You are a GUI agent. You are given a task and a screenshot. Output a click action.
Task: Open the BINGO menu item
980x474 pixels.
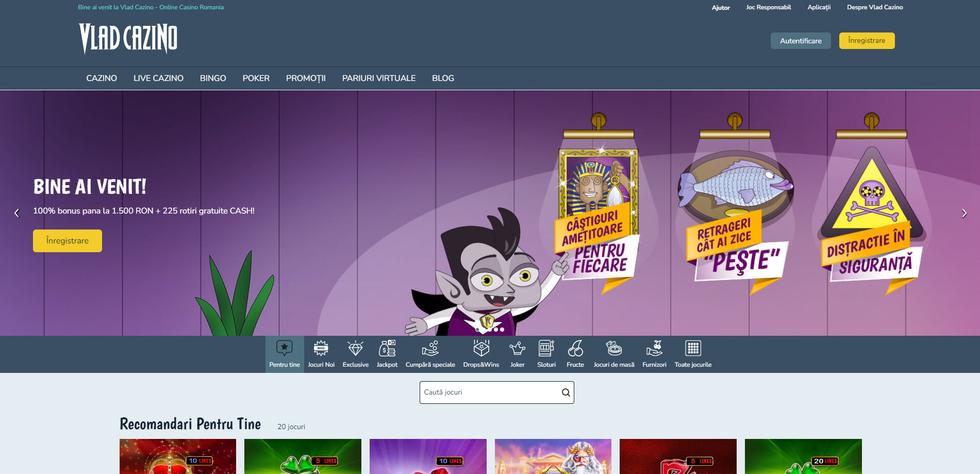[213, 78]
